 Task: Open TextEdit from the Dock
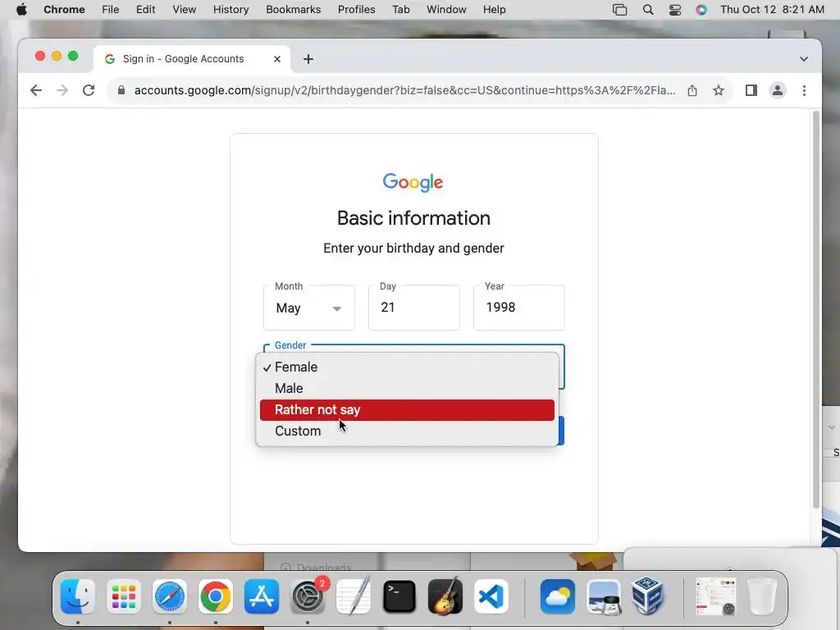pos(354,596)
